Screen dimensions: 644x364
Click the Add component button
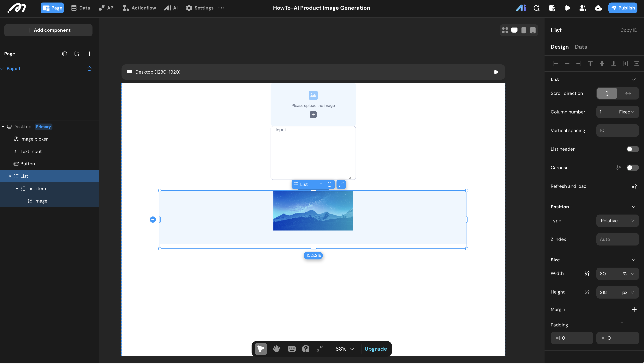coord(49,30)
